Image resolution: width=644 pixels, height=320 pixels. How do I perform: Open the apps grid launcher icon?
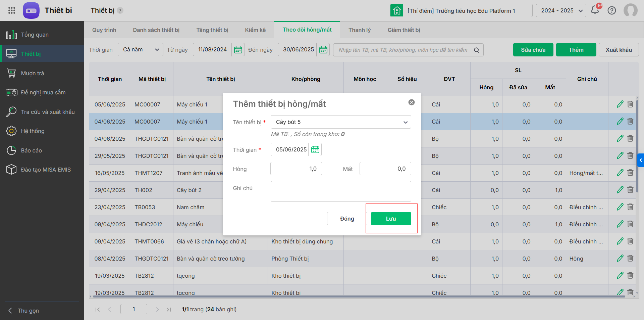(12, 10)
